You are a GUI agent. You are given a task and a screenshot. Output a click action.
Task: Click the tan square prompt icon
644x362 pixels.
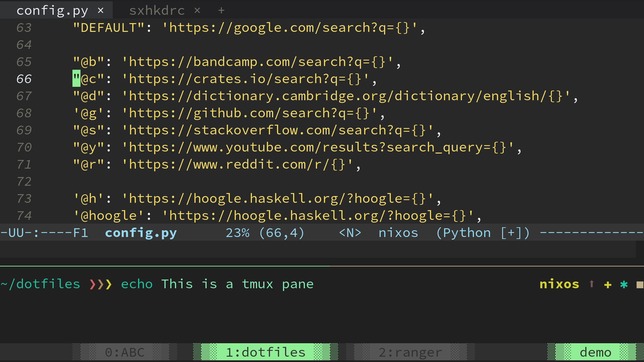click(640, 285)
